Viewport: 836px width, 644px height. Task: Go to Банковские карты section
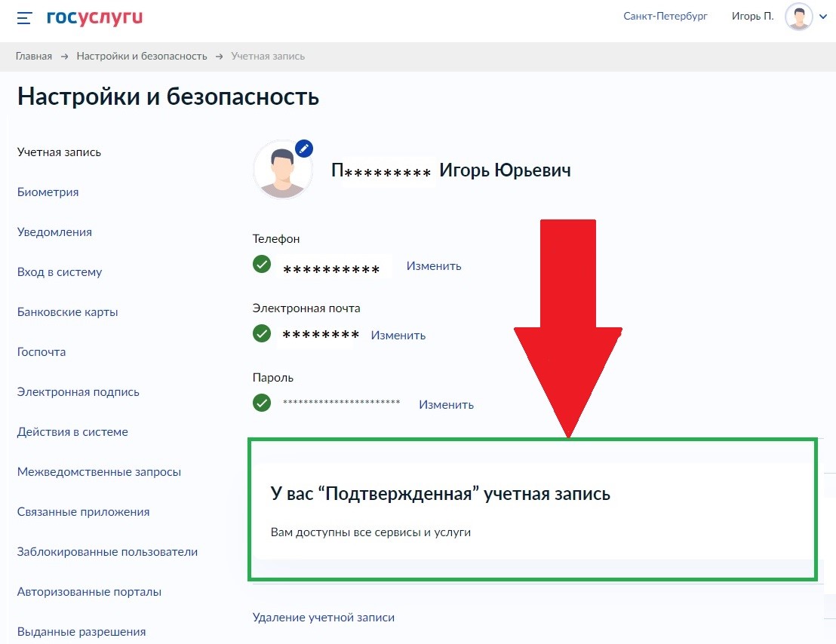pyautogui.click(x=67, y=312)
